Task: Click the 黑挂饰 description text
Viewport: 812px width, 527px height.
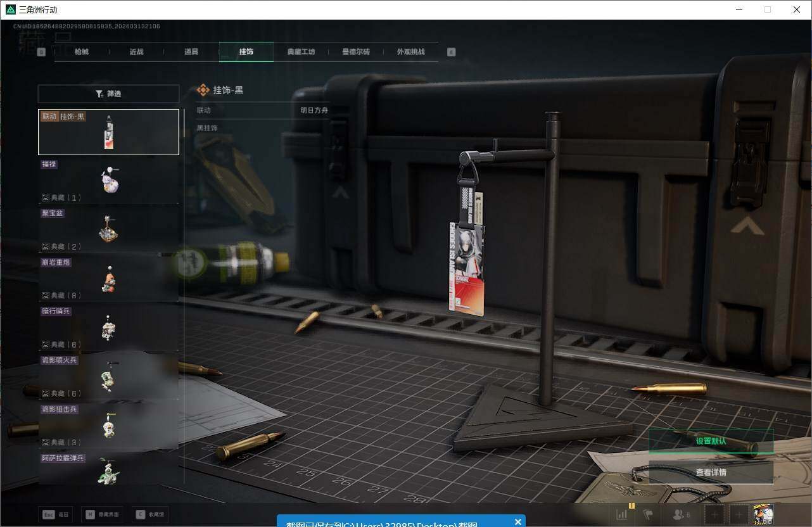Action: pos(207,128)
